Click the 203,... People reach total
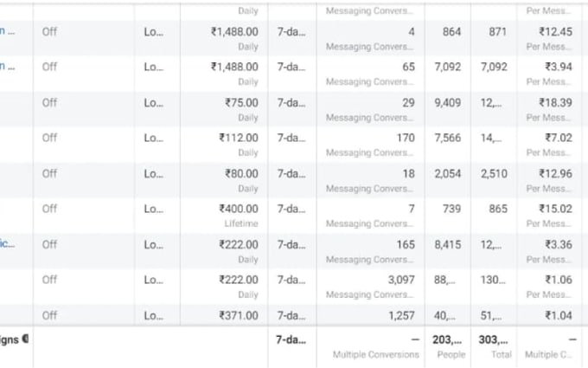 (x=446, y=339)
